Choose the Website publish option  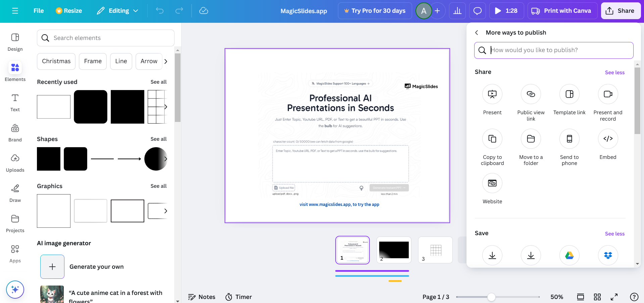492,189
